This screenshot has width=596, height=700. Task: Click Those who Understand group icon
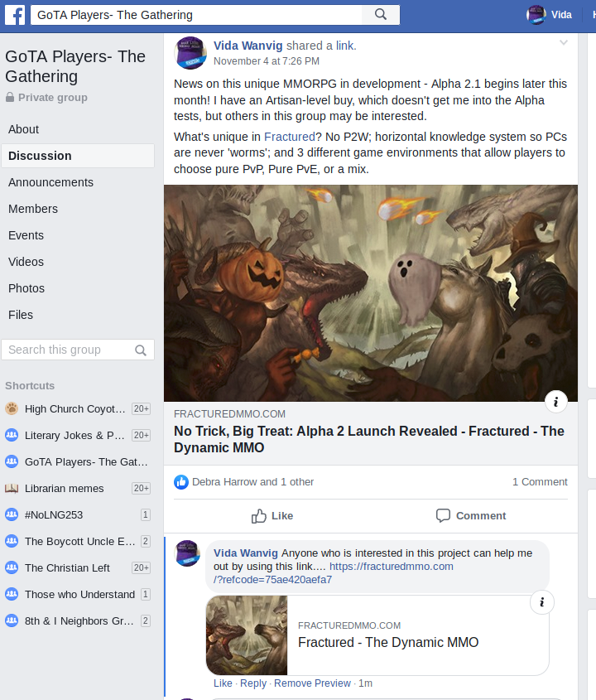12,594
